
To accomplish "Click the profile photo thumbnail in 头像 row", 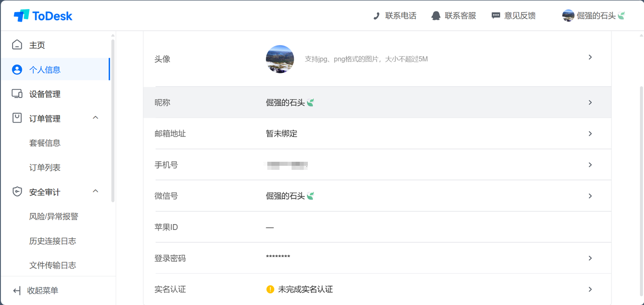I will coord(280,59).
